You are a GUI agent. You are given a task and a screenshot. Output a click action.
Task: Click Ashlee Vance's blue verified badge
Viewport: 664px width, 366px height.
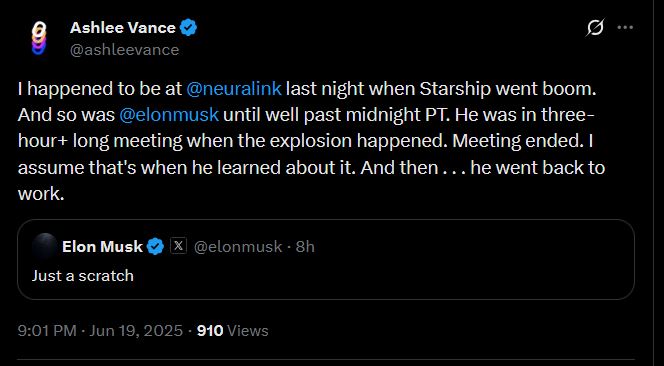tap(188, 28)
